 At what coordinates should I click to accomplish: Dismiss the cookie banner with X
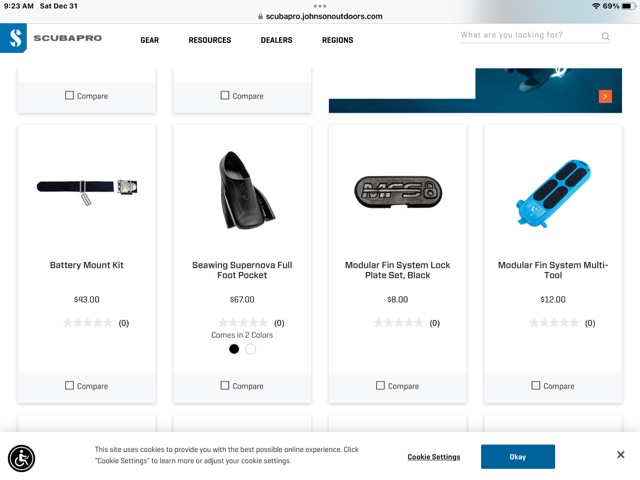(x=621, y=455)
